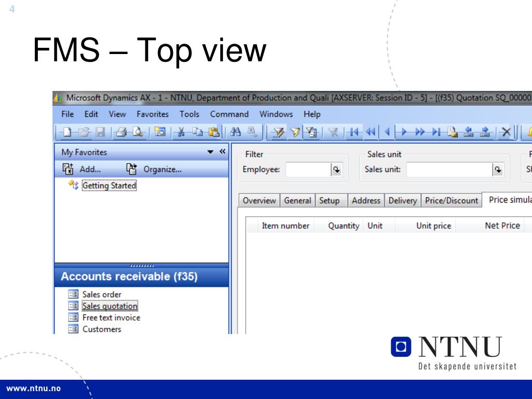Open the Command menu
532x399 pixels.
coord(229,114)
